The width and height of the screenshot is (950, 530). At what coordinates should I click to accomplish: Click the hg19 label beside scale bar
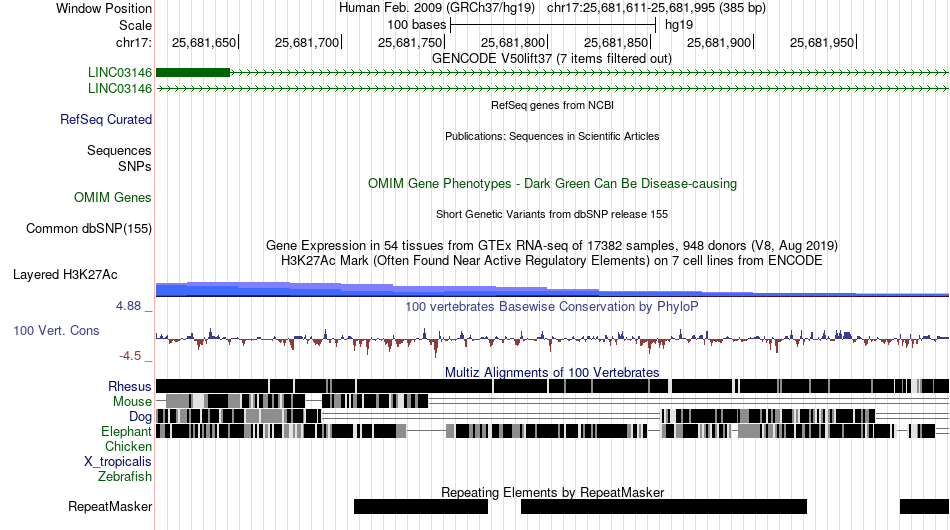tap(679, 25)
